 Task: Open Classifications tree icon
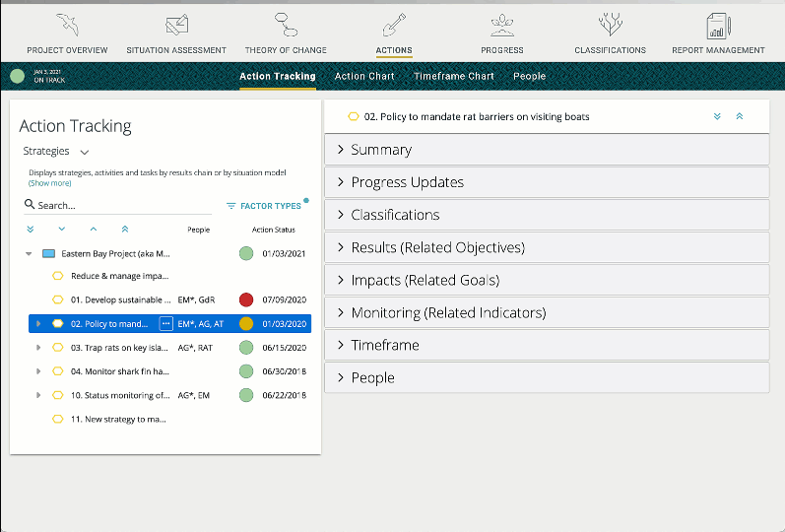tap(610, 25)
